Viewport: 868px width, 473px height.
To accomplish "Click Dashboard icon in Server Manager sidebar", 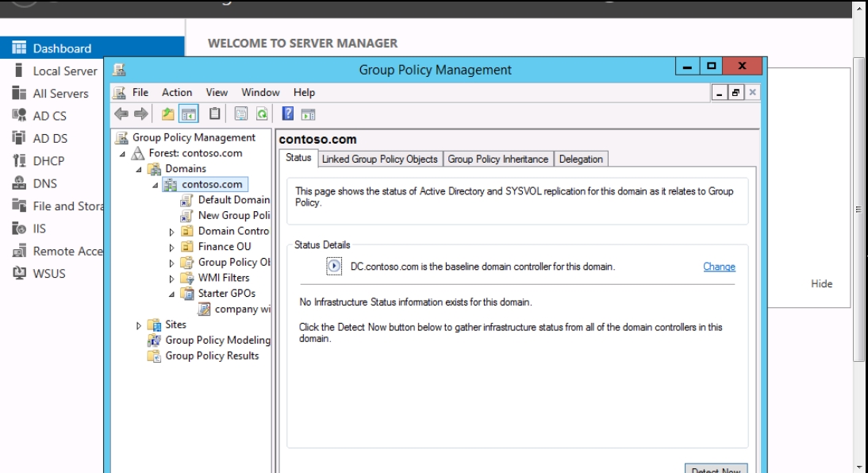I will (19, 48).
